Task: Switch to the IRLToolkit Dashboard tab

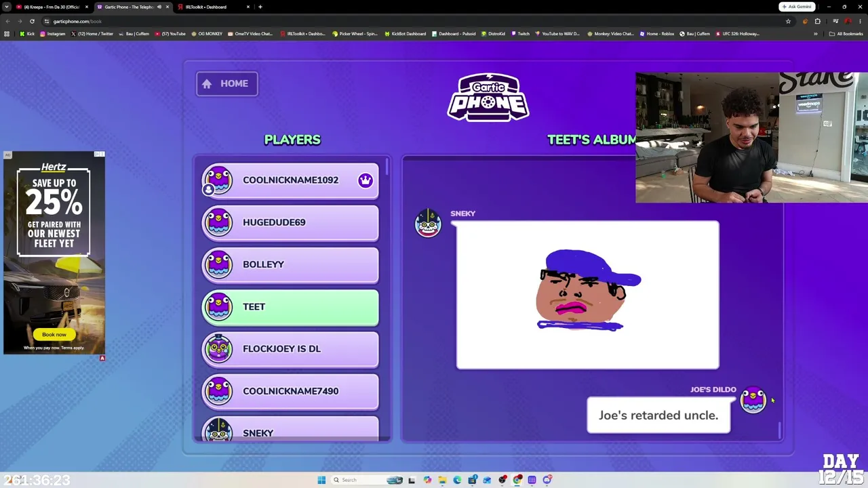Action: point(214,7)
